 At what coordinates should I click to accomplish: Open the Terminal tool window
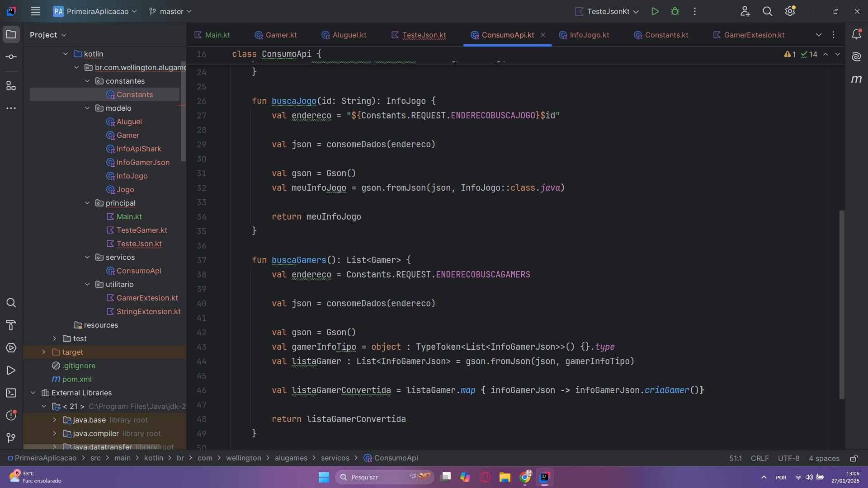click(11, 393)
